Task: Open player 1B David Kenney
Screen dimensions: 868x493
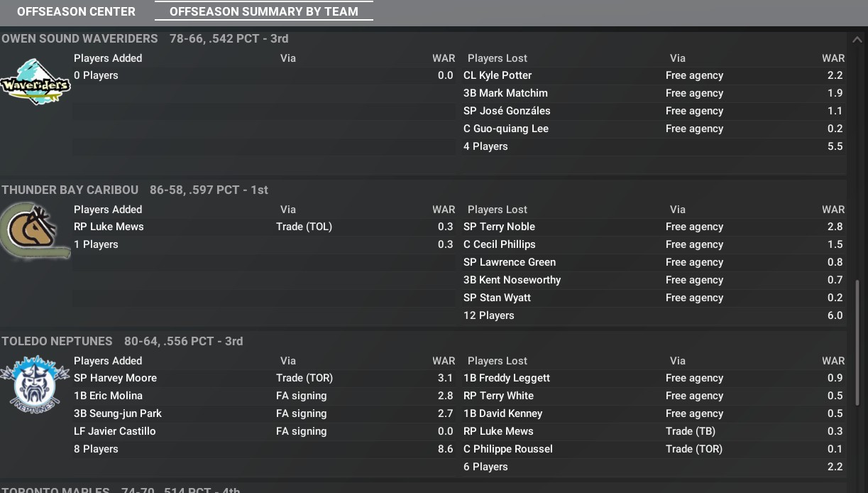Action: click(x=502, y=413)
